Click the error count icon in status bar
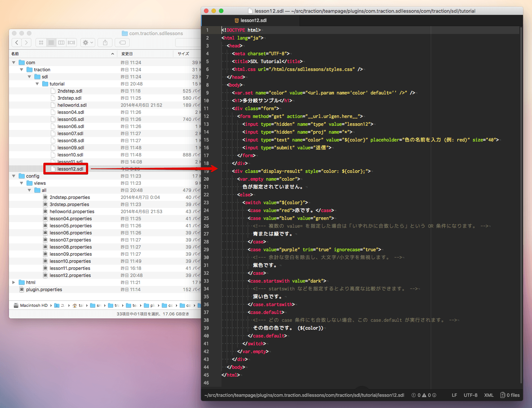The width and height of the screenshot is (532, 408). coord(414,395)
